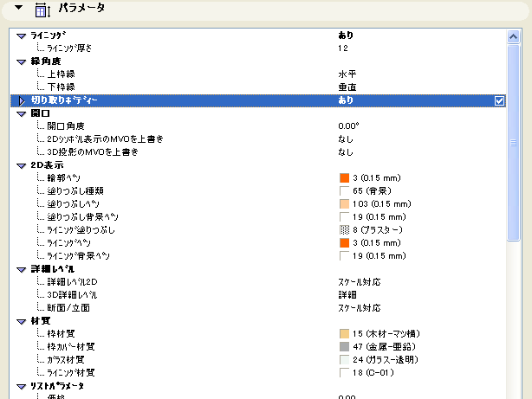Collapse the 開口 group
Image resolution: width=532 pixels, height=399 pixels.
pyautogui.click(x=22, y=114)
